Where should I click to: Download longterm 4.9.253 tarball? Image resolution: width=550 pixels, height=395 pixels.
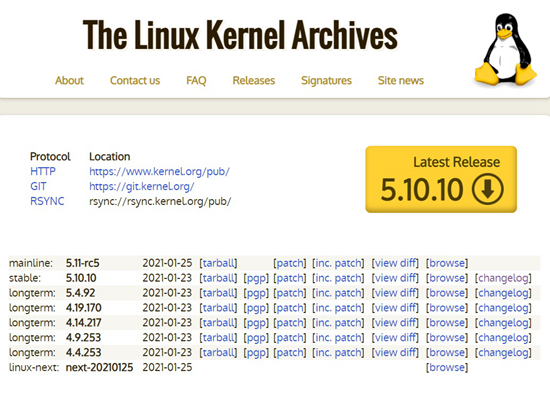[218, 338]
